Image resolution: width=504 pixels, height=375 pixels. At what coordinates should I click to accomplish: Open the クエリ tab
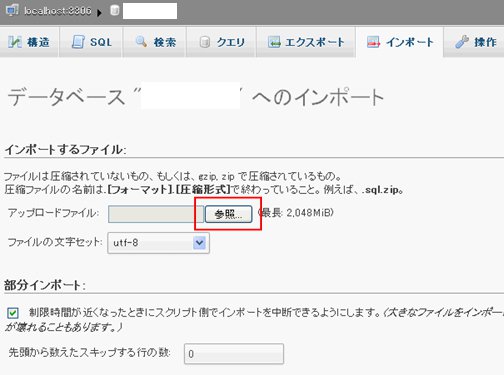[221, 42]
